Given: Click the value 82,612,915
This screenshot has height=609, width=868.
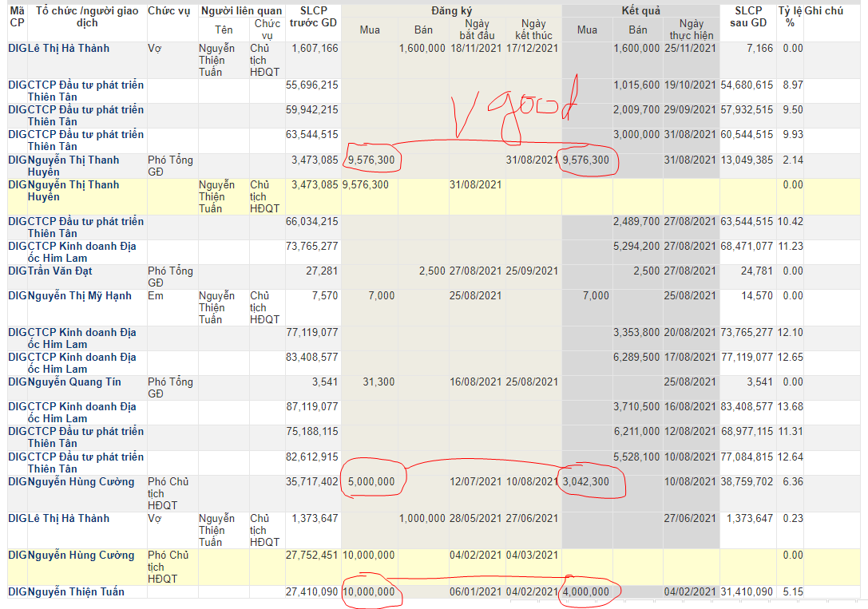Looking at the screenshot, I should click(312, 457).
